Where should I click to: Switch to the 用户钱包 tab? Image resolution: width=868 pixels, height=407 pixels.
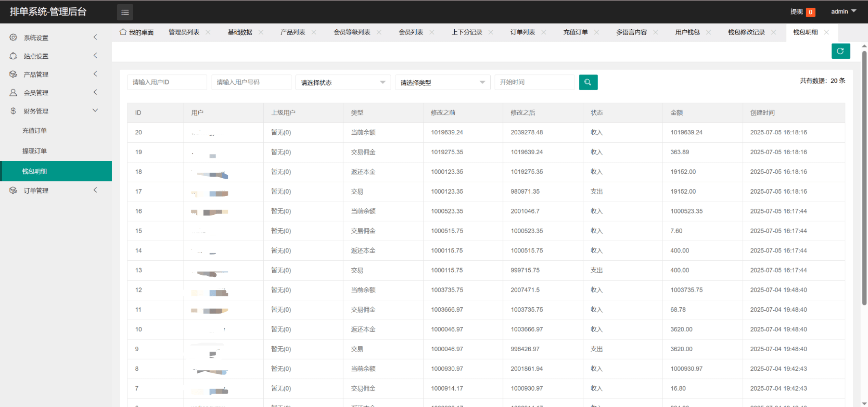687,32
